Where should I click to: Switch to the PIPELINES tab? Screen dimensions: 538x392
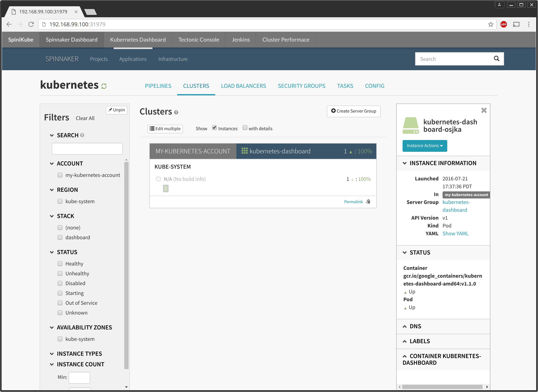tap(158, 86)
